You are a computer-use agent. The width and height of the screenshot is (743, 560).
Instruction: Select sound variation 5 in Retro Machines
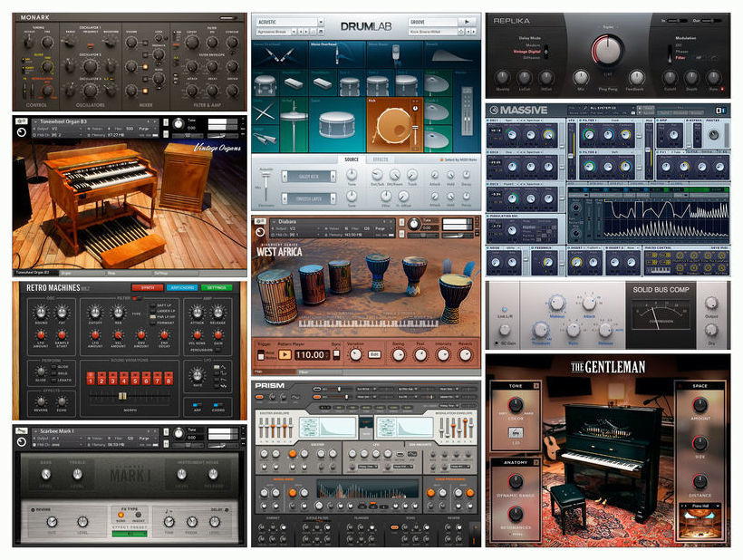(x=135, y=379)
